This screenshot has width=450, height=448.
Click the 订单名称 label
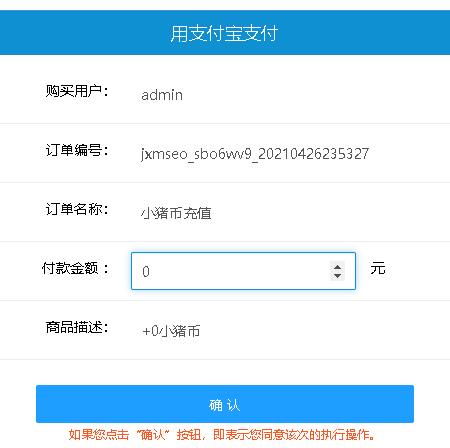[x=77, y=209]
